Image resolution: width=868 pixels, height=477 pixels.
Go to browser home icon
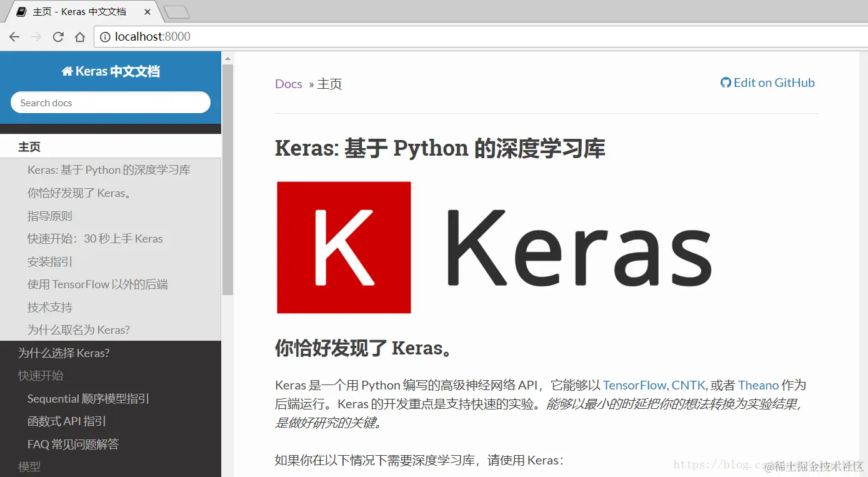click(80, 37)
